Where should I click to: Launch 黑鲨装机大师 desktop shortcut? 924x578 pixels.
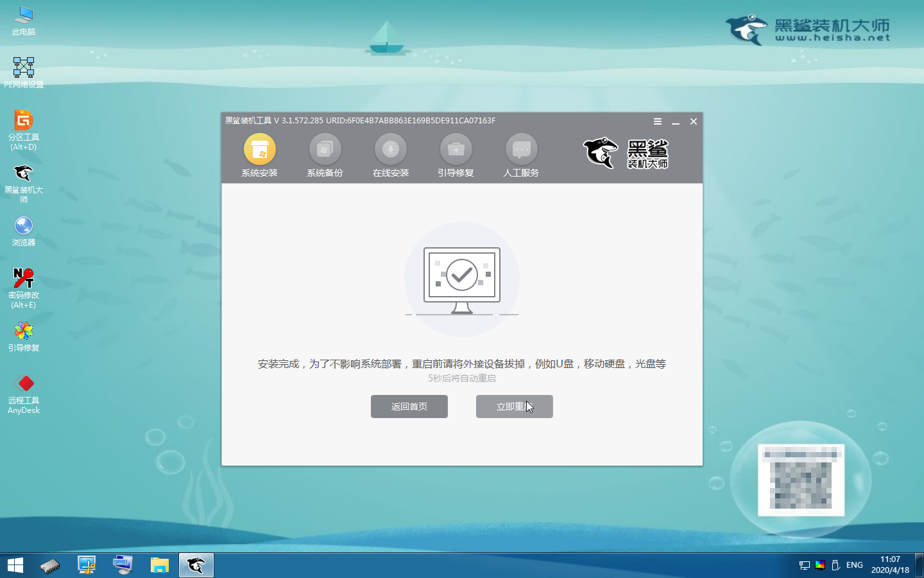24,183
